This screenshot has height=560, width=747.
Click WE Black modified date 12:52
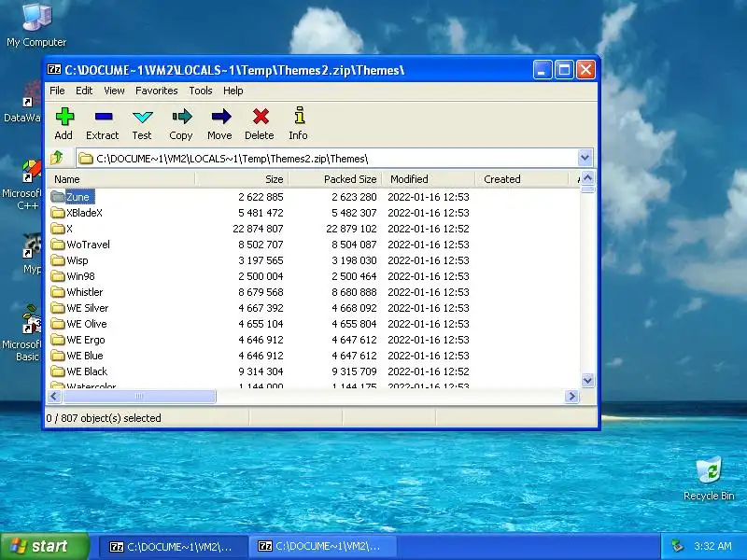(x=429, y=371)
